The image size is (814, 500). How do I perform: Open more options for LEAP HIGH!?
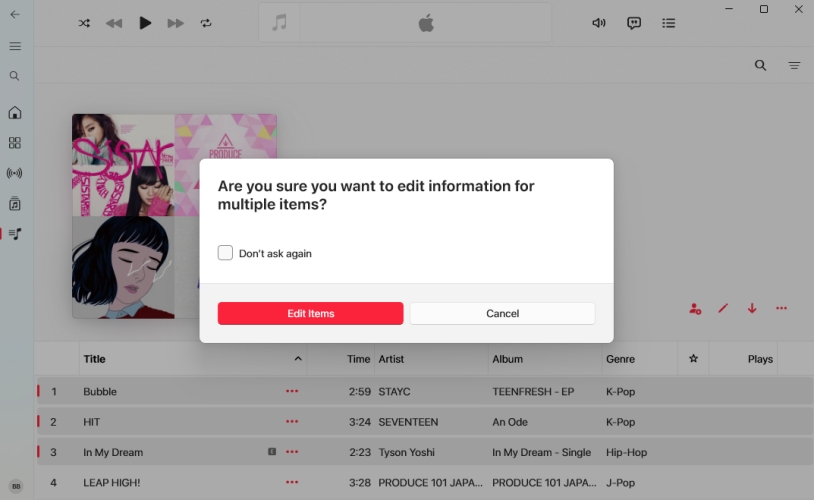(292, 482)
